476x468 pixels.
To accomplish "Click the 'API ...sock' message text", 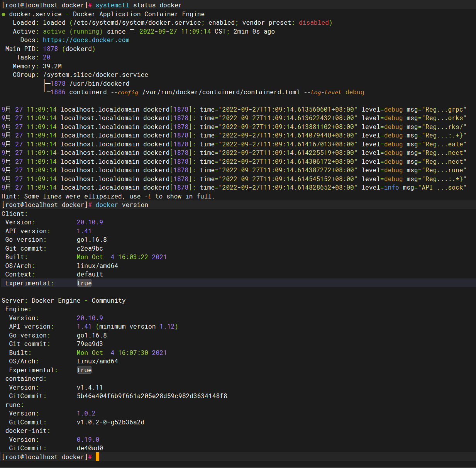I will pyautogui.click(x=442, y=188).
